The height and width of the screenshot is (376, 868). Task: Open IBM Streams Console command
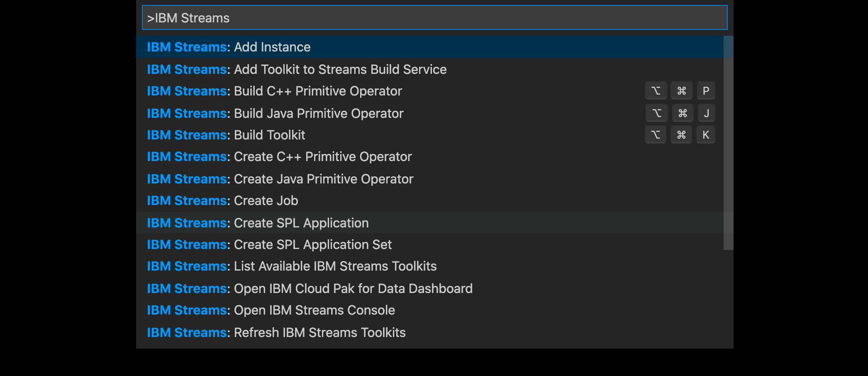pos(430,310)
